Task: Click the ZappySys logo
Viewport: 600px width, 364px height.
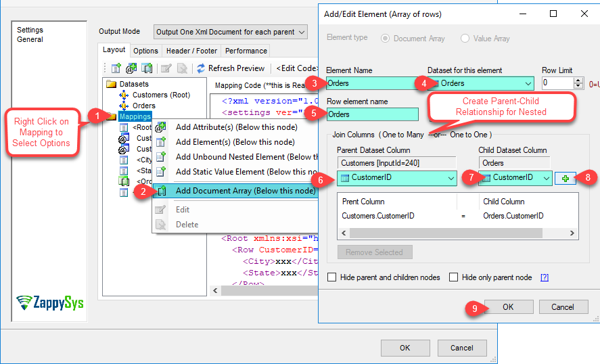Action: (50, 302)
